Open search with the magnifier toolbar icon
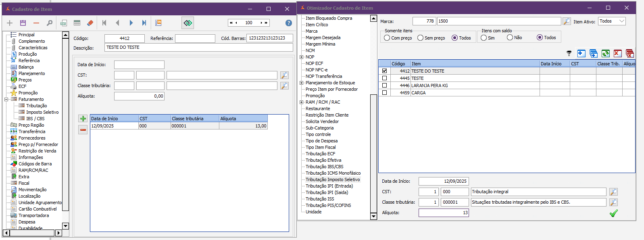Screen dimensions: 644x240 [50, 23]
